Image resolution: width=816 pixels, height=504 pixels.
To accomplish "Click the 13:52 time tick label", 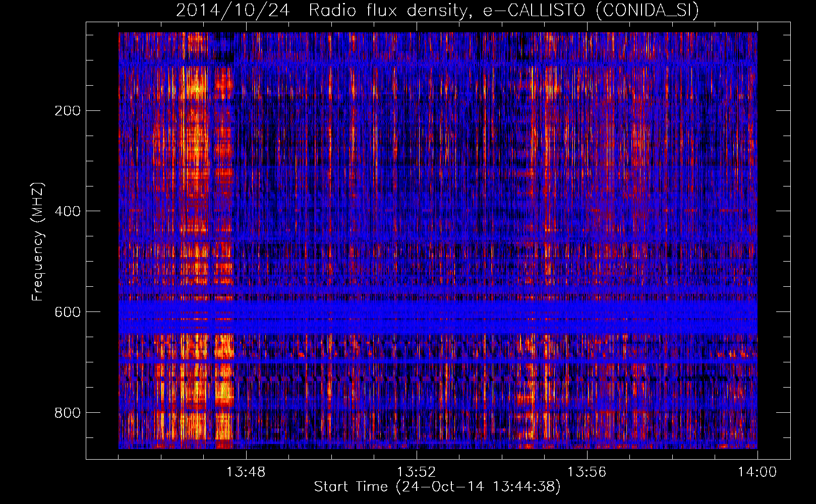I will tap(416, 472).
